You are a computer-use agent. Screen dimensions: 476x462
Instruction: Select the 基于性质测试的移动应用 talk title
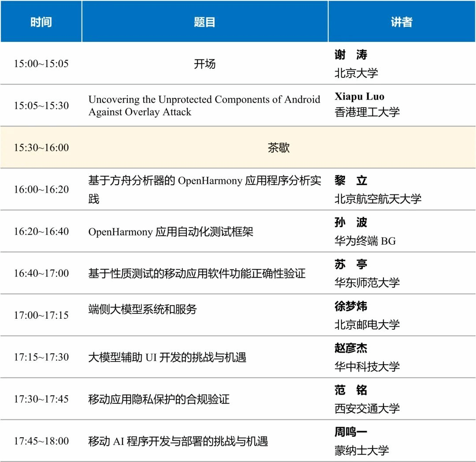coord(197,273)
